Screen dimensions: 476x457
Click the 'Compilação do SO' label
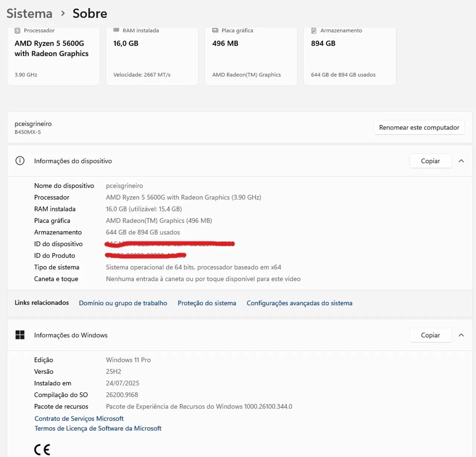[x=61, y=395]
